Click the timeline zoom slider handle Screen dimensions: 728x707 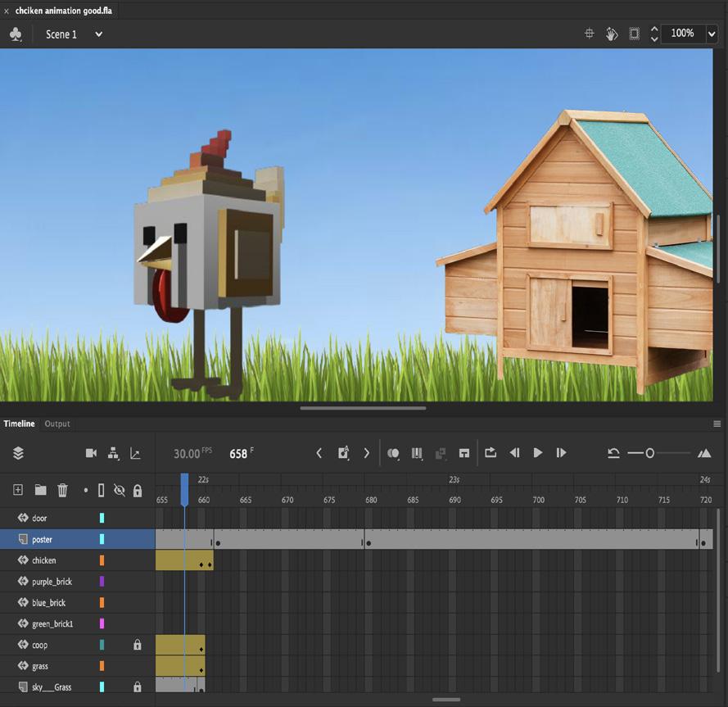click(x=650, y=453)
